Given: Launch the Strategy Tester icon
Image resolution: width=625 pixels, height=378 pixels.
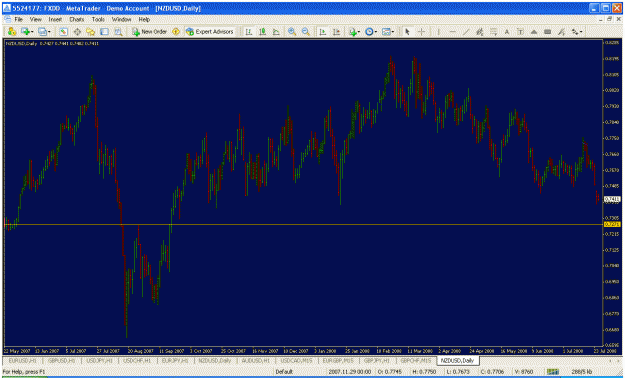Looking at the screenshot, I should (x=118, y=32).
